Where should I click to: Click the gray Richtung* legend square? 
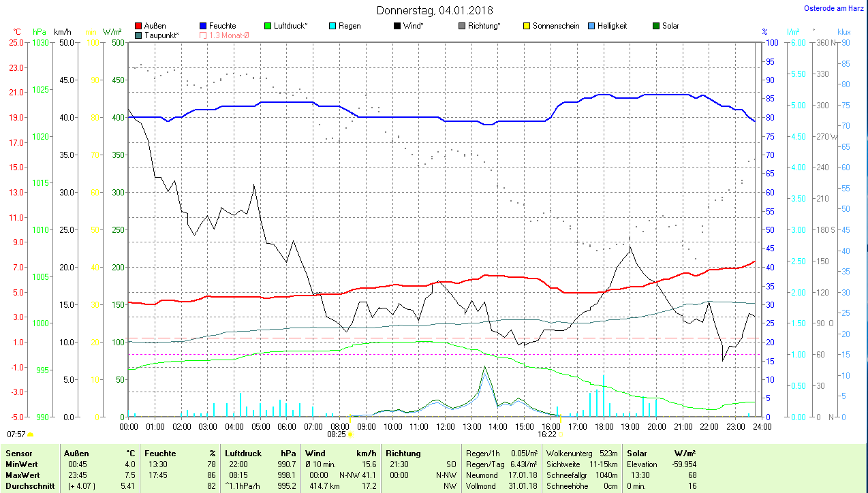click(462, 26)
